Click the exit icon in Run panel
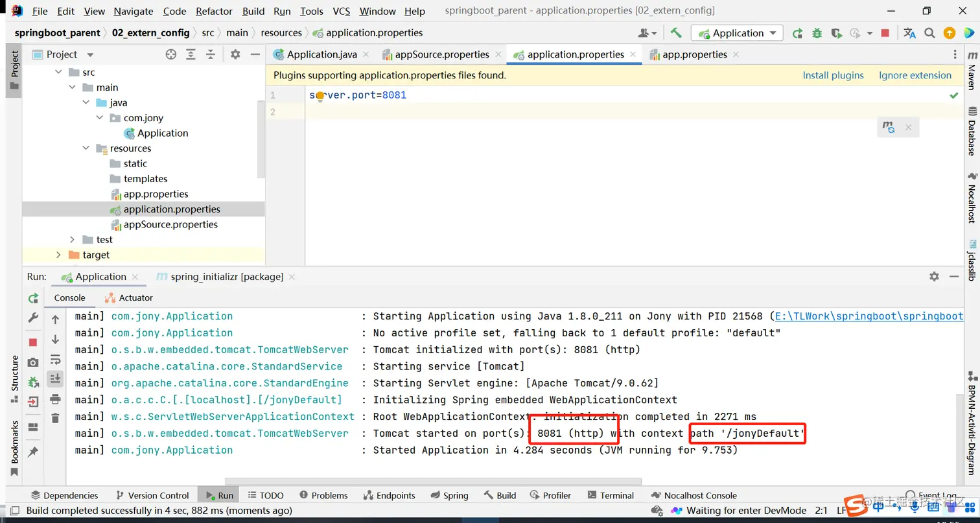The height and width of the screenshot is (523, 980). click(x=33, y=402)
